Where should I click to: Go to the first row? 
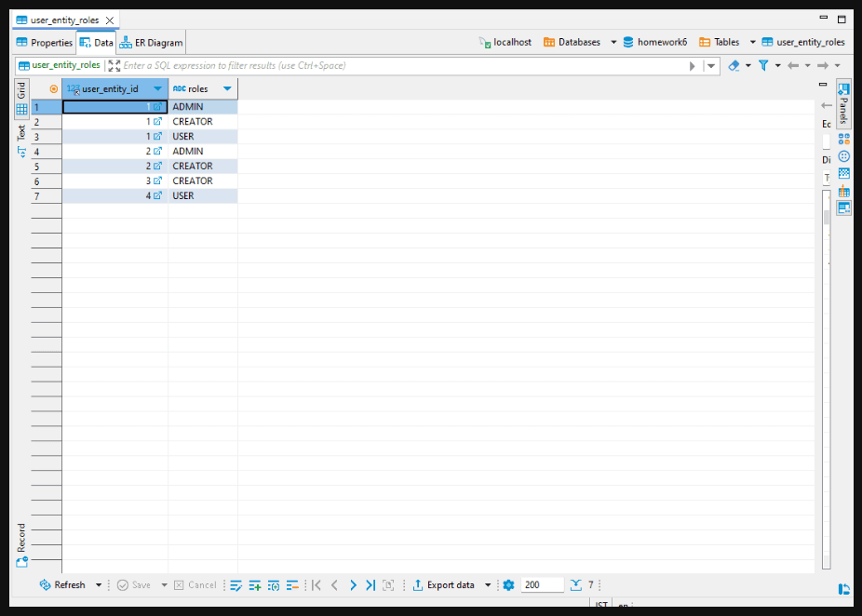point(317,585)
